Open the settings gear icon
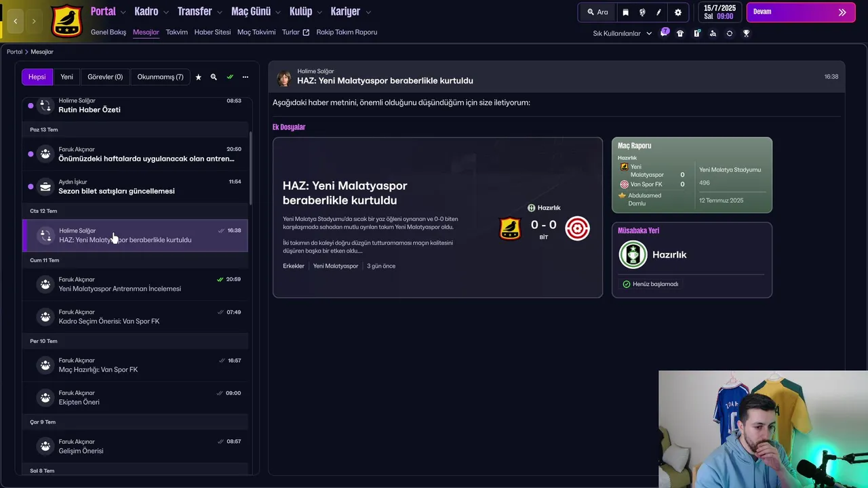 [x=677, y=12]
